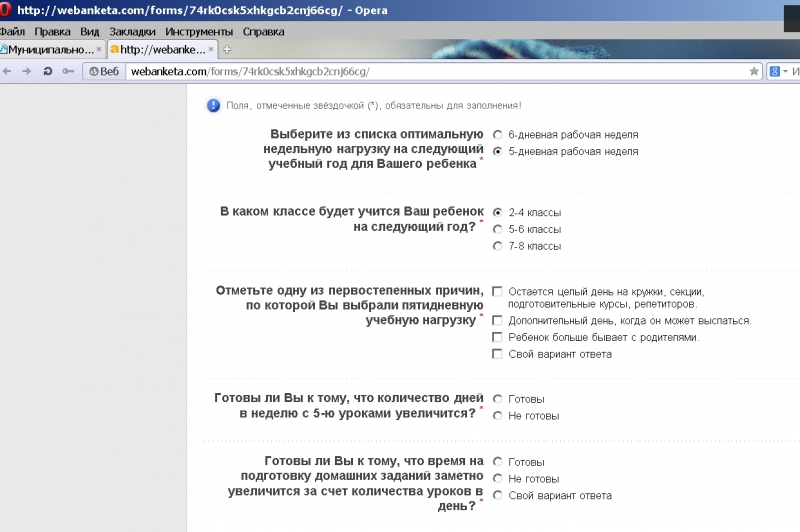Image resolution: width=800 pixels, height=532 pixels.
Task: Open a new tab with plus button
Action: (x=227, y=49)
